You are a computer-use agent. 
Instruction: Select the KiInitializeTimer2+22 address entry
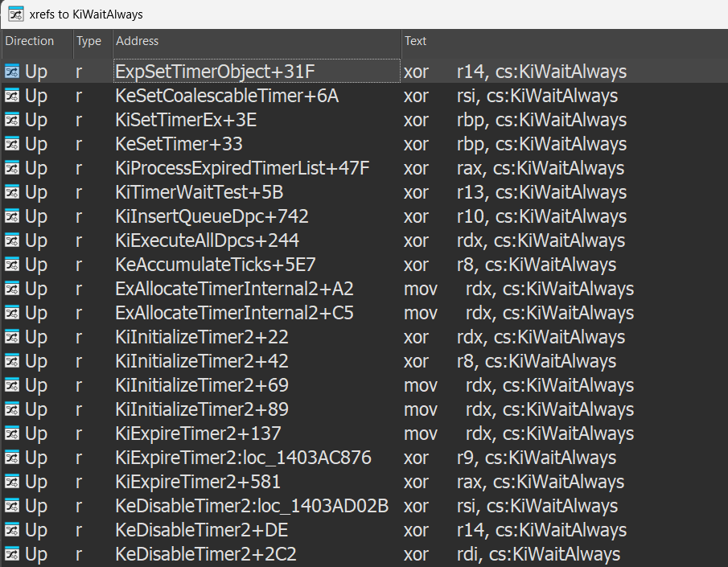(201, 337)
